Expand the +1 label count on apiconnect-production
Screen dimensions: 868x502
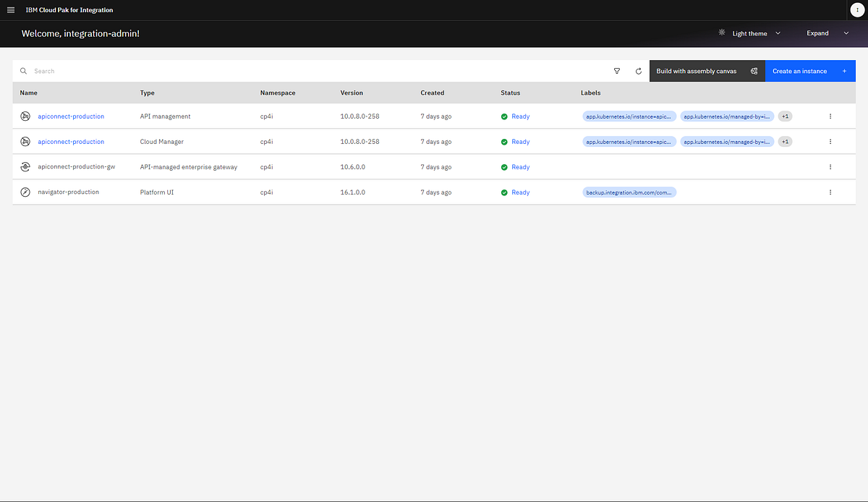pyautogui.click(x=785, y=116)
